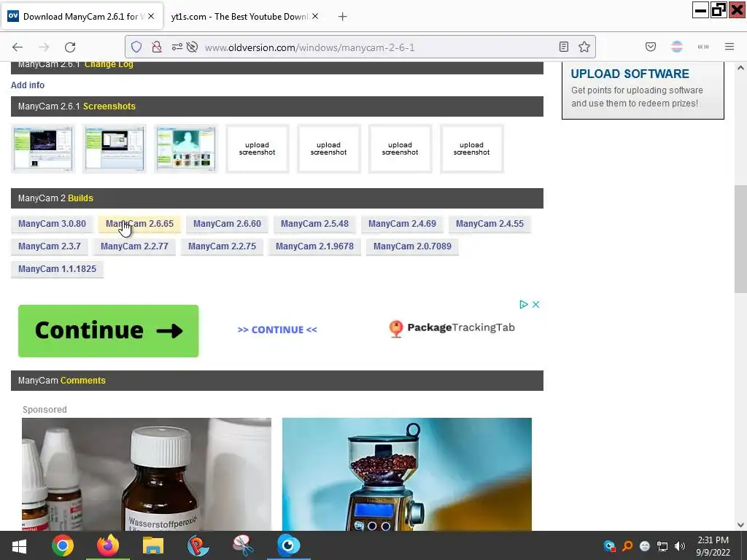Click the first upload screenshot placeholder
Viewport: 747px width, 560px height.
258,149
